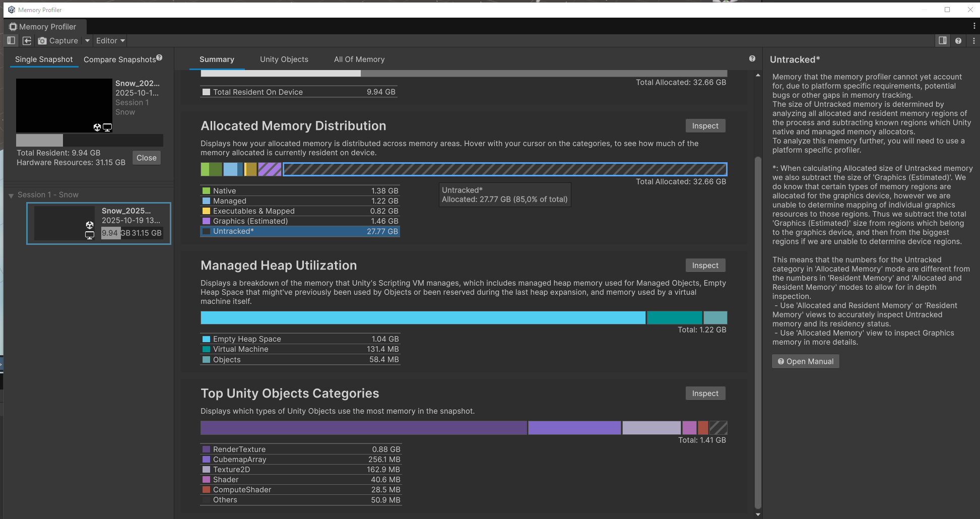Screen dimensions: 980x519
Task: Close the opened snapshot with Close button
Action: click(146, 158)
